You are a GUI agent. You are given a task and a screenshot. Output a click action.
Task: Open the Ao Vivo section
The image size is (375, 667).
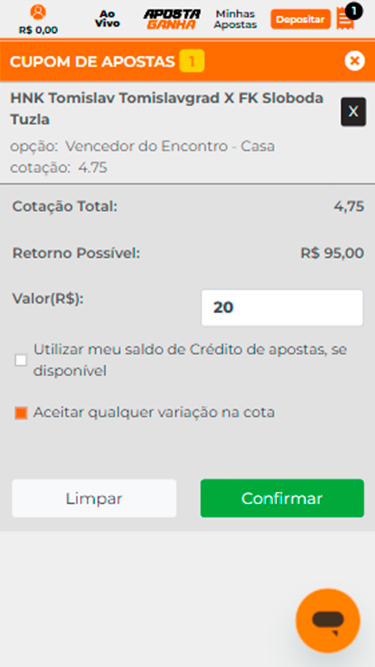(107, 19)
